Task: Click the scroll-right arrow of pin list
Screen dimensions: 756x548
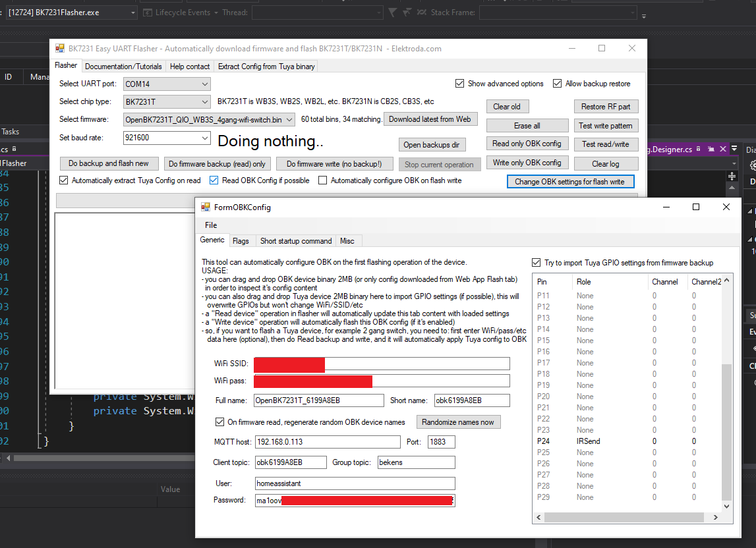Action: tap(716, 517)
